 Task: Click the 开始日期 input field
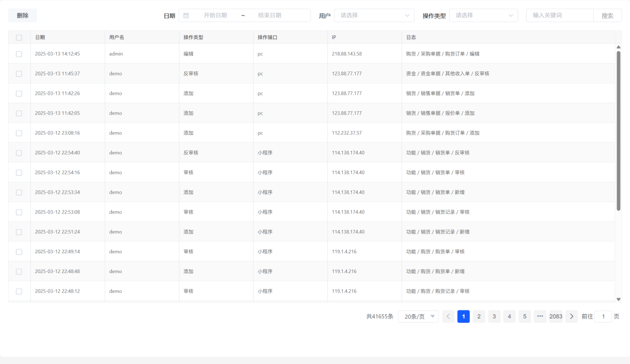215,15
